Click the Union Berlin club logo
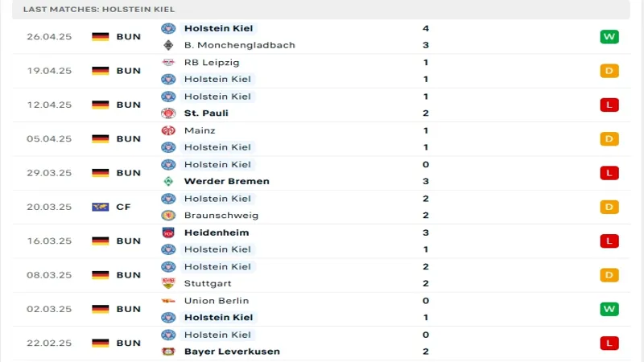The height and width of the screenshot is (362, 644). pos(168,300)
